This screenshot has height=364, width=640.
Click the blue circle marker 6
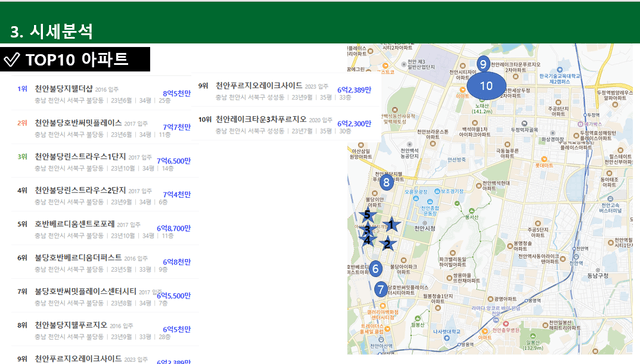pos(376,268)
